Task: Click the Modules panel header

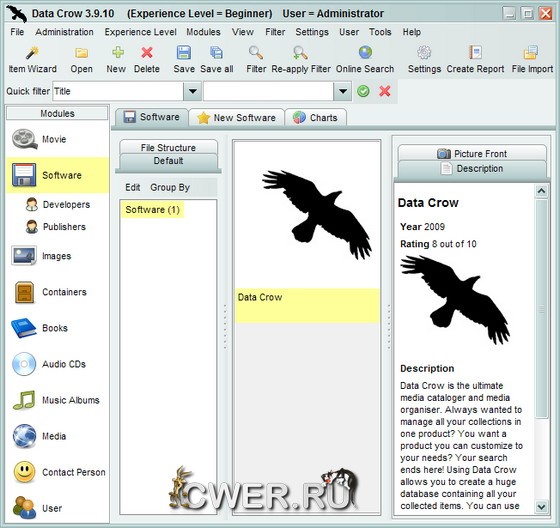Action: pyautogui.click(x=57, y=114)
